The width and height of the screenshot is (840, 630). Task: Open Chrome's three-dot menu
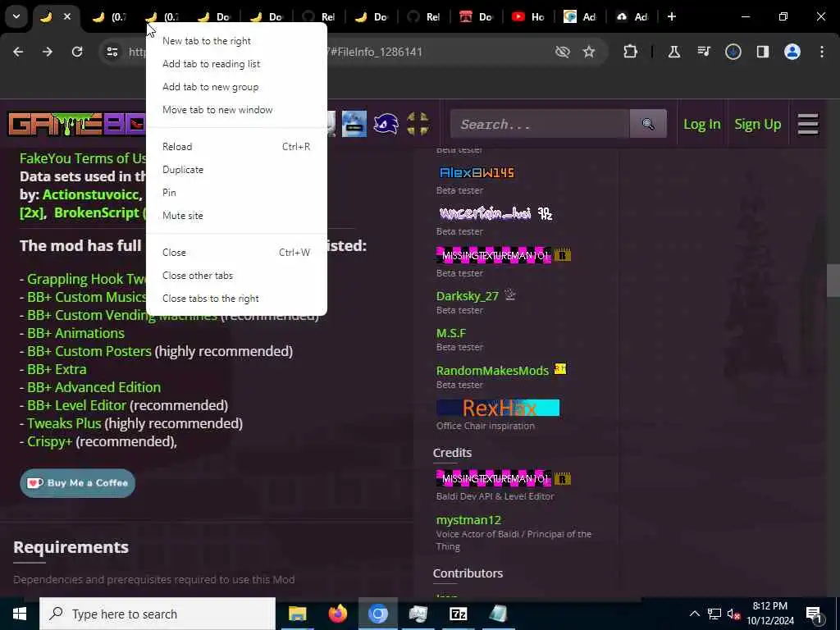tap(822, 52)
